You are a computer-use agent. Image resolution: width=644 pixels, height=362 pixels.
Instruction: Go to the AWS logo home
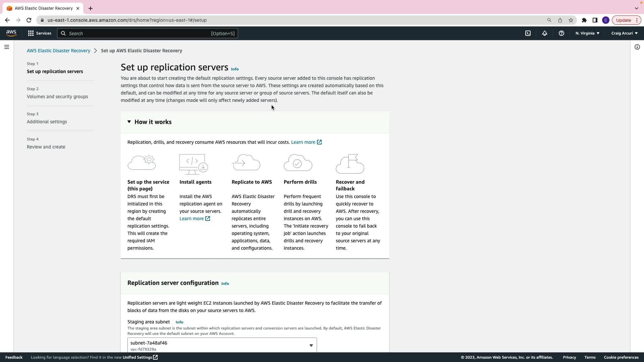(x=11, y=33)
